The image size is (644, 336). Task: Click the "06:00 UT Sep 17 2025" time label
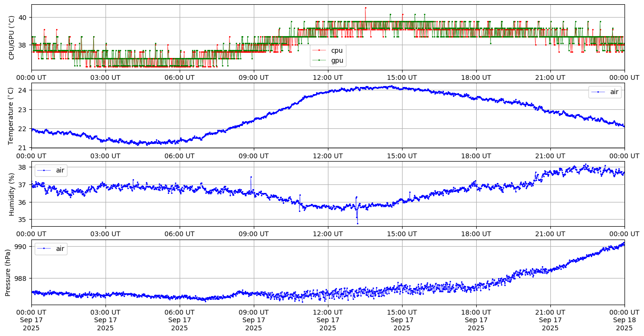(180, 320)
